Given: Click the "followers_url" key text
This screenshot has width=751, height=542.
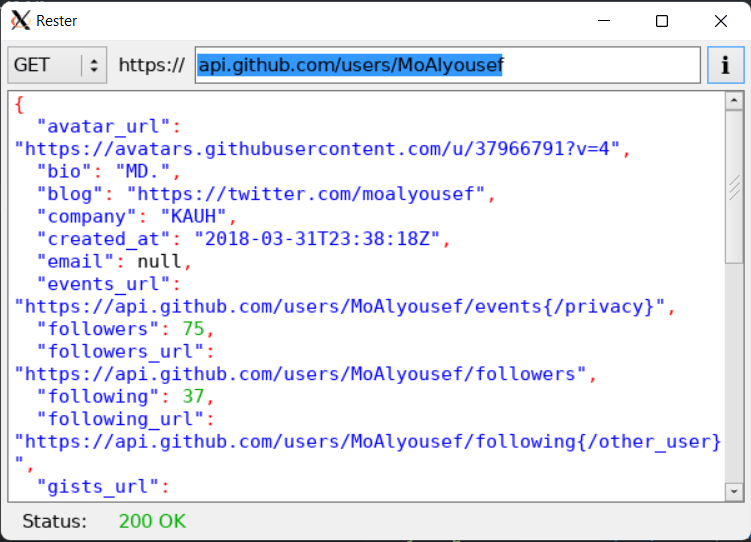Looking at the screenshot, I should point(120,352).
